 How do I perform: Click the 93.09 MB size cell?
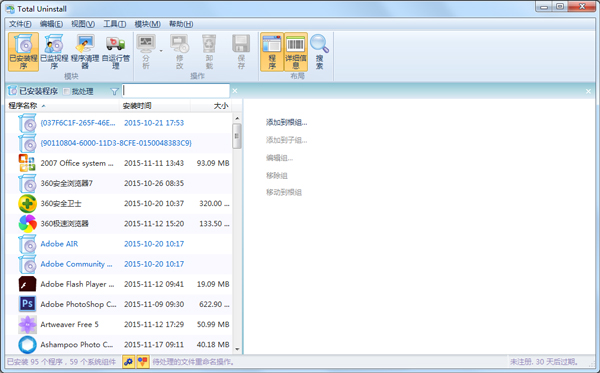[x=213, y=163]
